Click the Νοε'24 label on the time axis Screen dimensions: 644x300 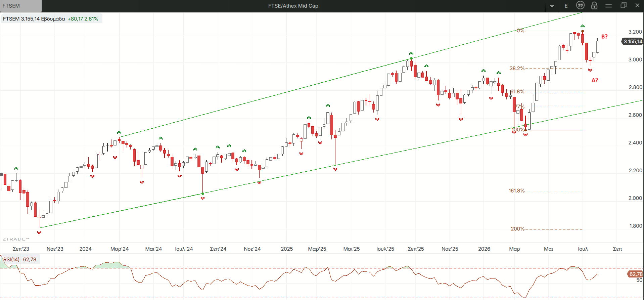(252, 249)
